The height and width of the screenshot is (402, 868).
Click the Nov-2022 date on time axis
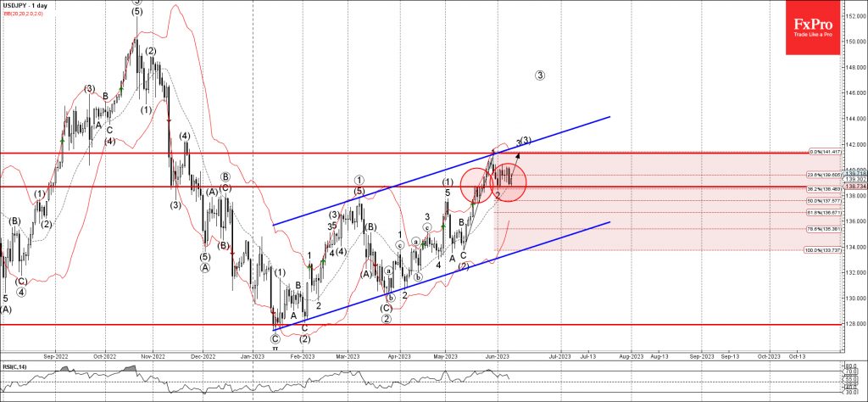pyautogui.click(x=151, y=358)
